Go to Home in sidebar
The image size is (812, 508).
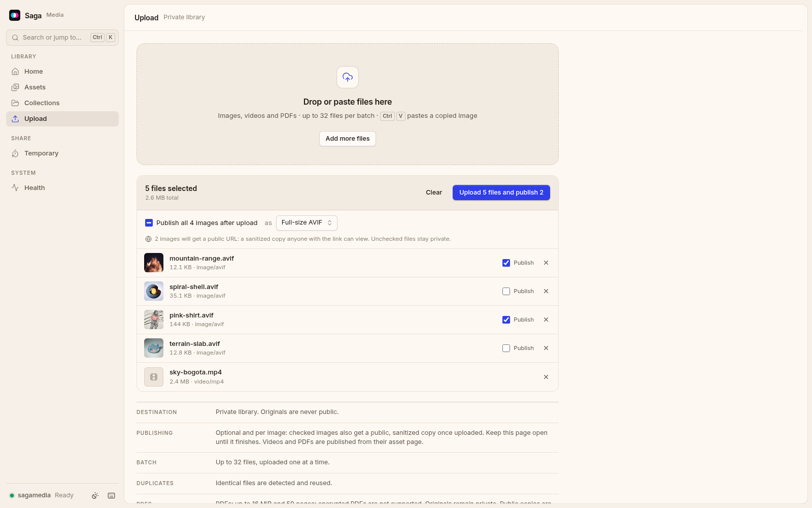[62, 72]
